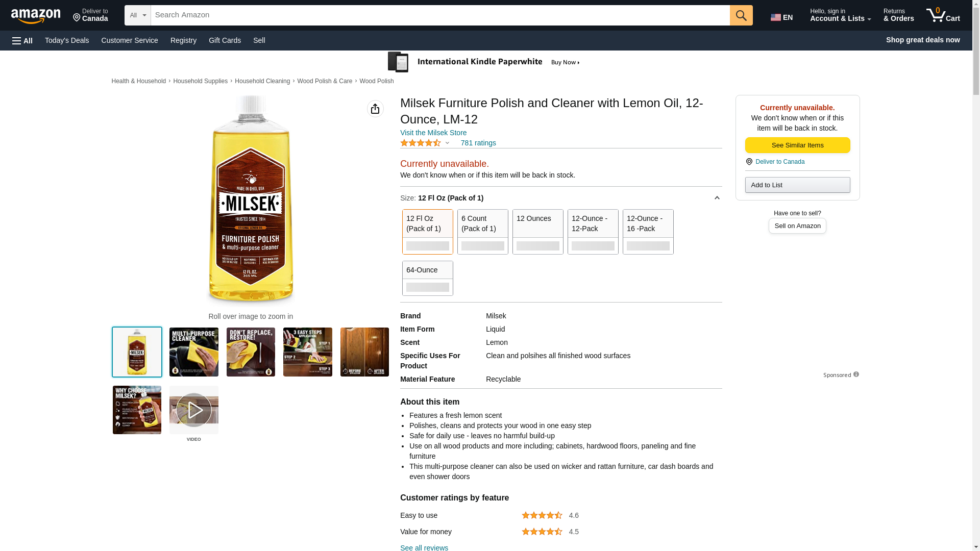Expand the star rating breakdown popover

click(447, 143)
